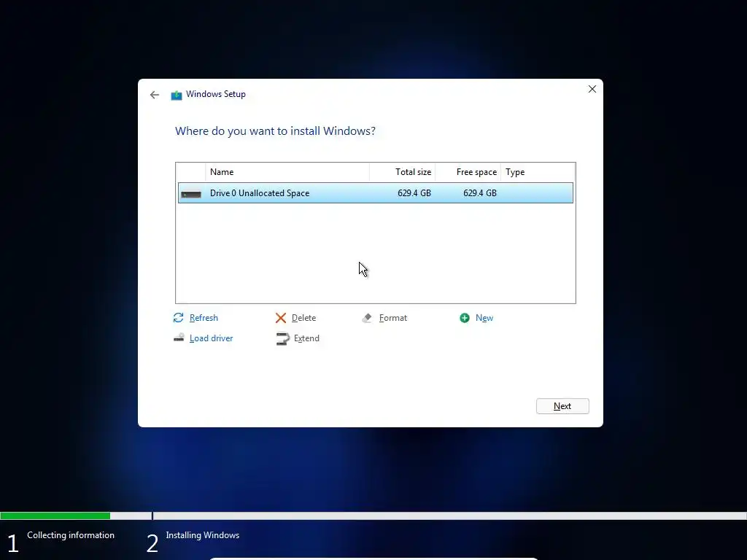The image size is (747, 560).
Task: Proceed with the Next button
Action: click(x=562, y=406)
